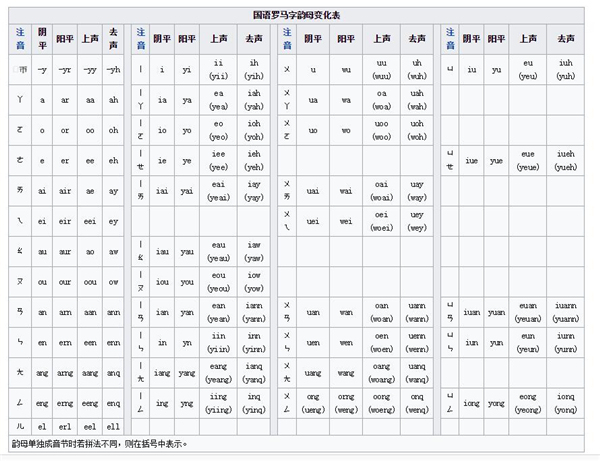Click the "uay (way)" cell
Screen dimensions: 600x461
click(x=416, y=189)
